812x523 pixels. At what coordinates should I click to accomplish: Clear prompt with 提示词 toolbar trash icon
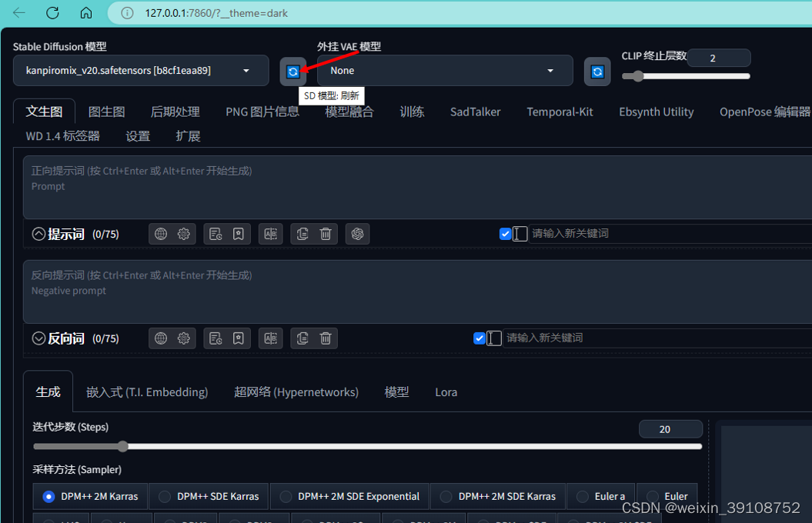tap(326, 234)
